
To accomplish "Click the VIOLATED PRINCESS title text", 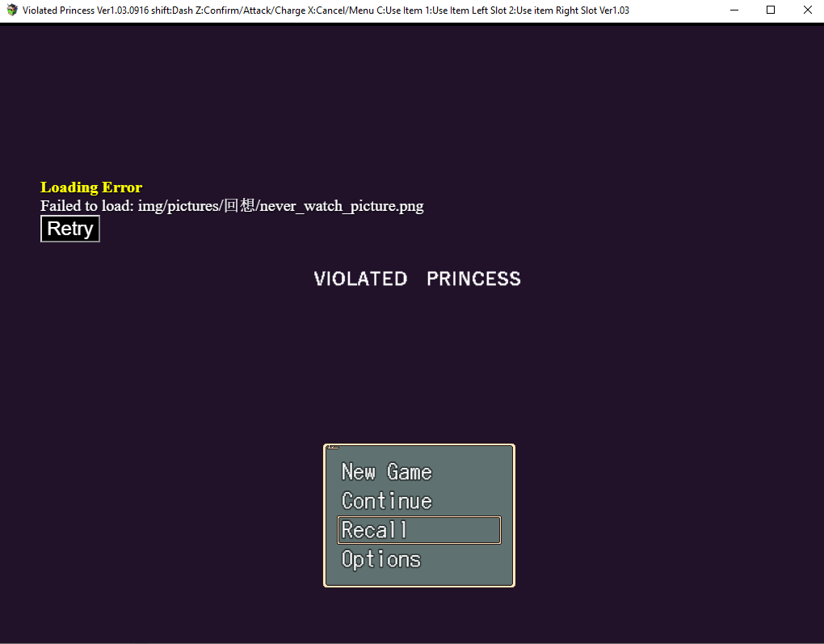I will (x=418, y=279).
